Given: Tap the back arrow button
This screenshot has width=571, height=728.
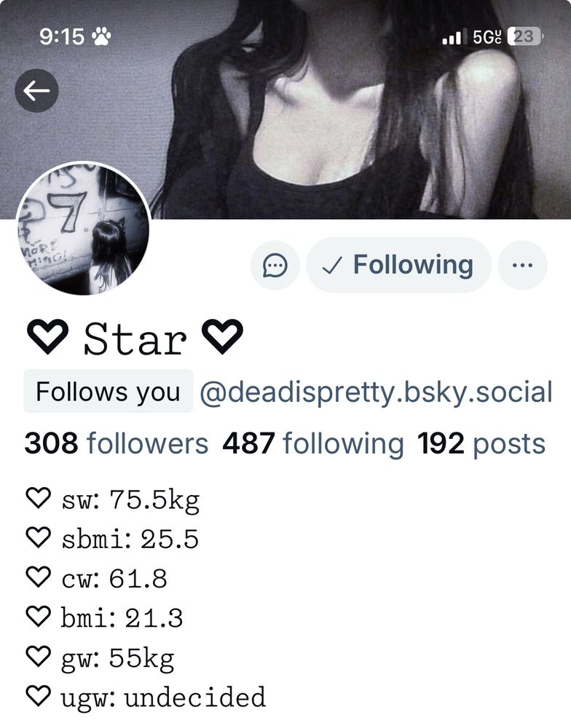Looking at the screenshot, I should coord(36,90).
